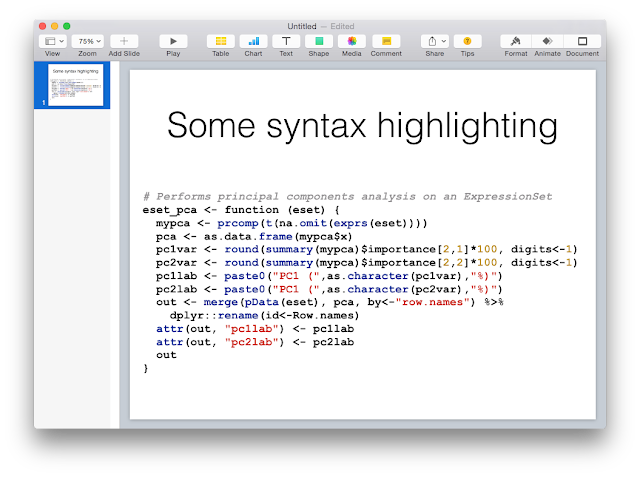
Task: Open the Share dropdown menu
Action: [435, 41]
